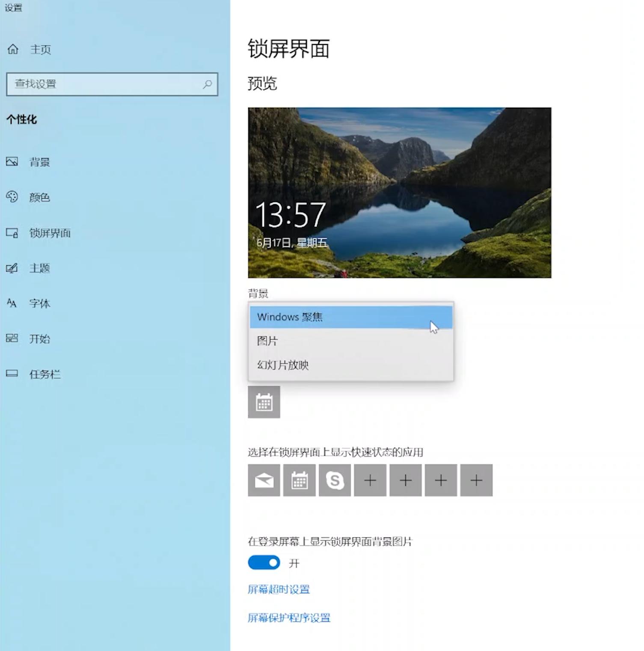The image size is (644, 651).
Task: Click the last plus button for quick status
Action: (x=476, y=480)
